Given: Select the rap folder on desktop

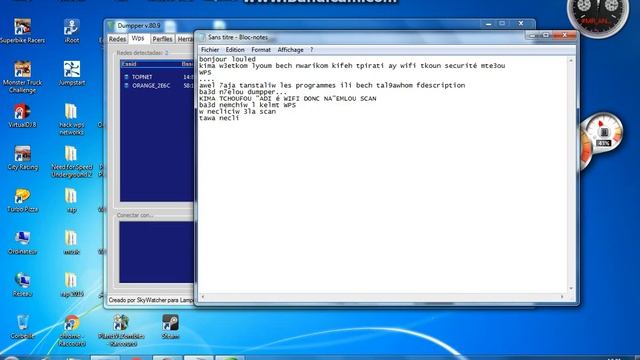Looking at the screenshot, I should [x=71, y=200].
